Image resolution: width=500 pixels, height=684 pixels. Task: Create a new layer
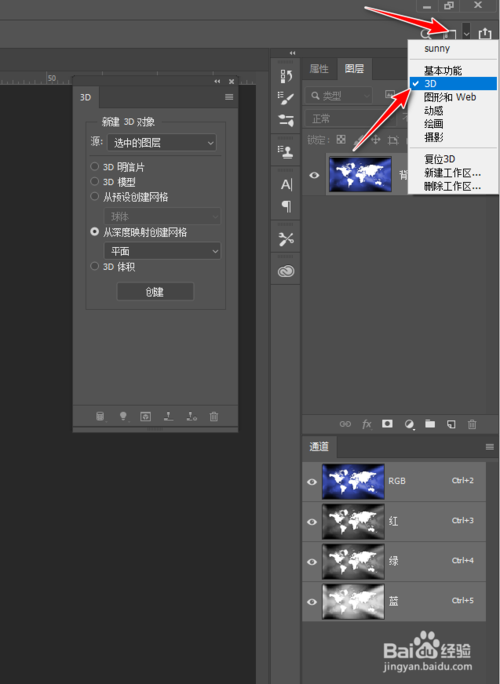point(451,424)
